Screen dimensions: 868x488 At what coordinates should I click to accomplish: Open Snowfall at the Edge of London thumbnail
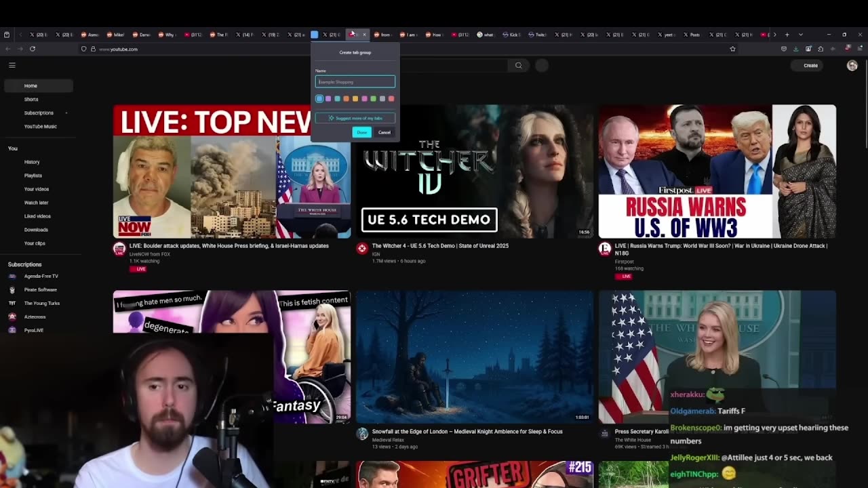point(475,357)
